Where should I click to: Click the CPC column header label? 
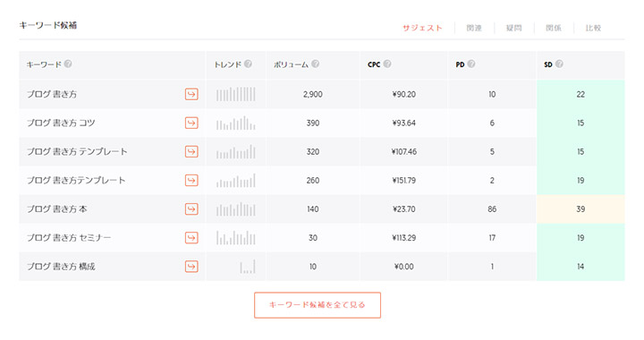click(374, 64)
